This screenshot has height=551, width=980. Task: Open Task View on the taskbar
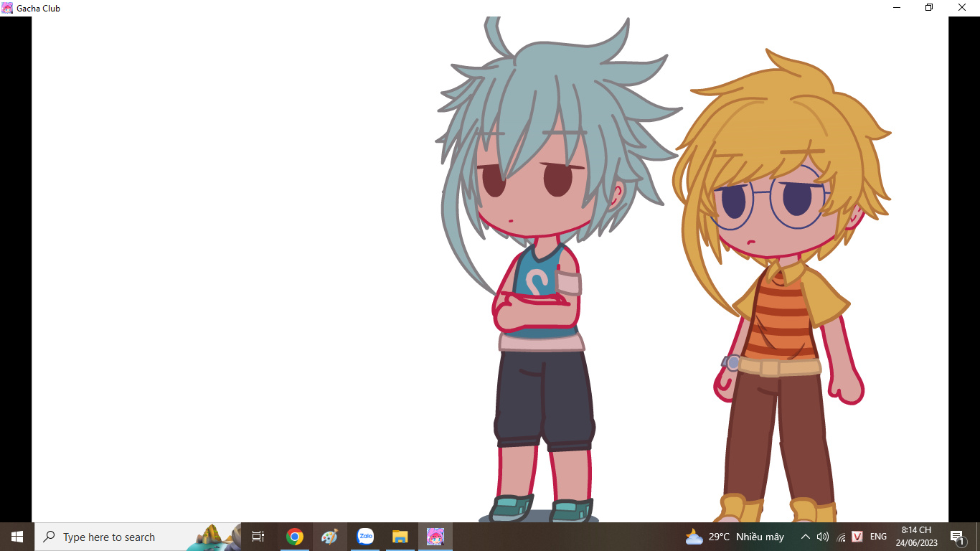click(258, 537)
